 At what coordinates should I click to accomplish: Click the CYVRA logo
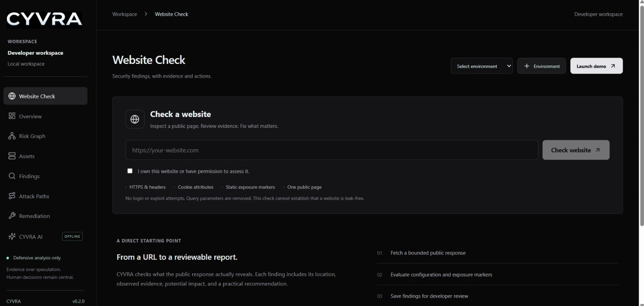point(45,19)
